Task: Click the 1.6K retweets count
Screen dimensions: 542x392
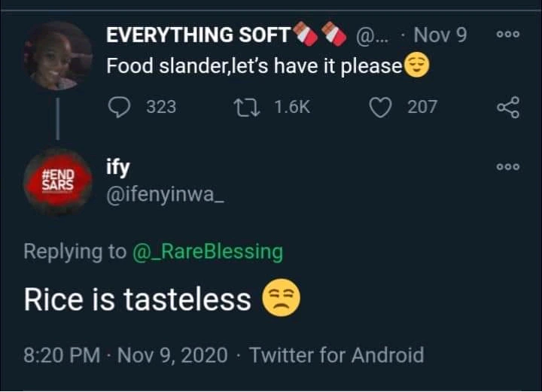Action: [292, 108]
